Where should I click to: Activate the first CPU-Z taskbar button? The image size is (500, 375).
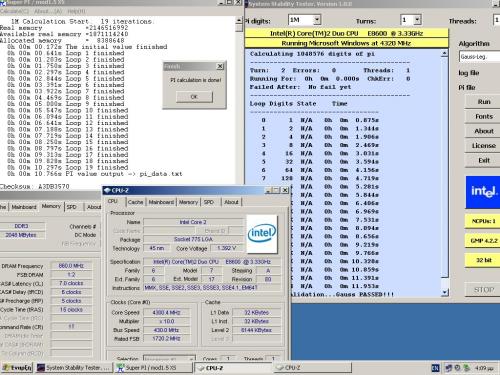tap(233, 368)
